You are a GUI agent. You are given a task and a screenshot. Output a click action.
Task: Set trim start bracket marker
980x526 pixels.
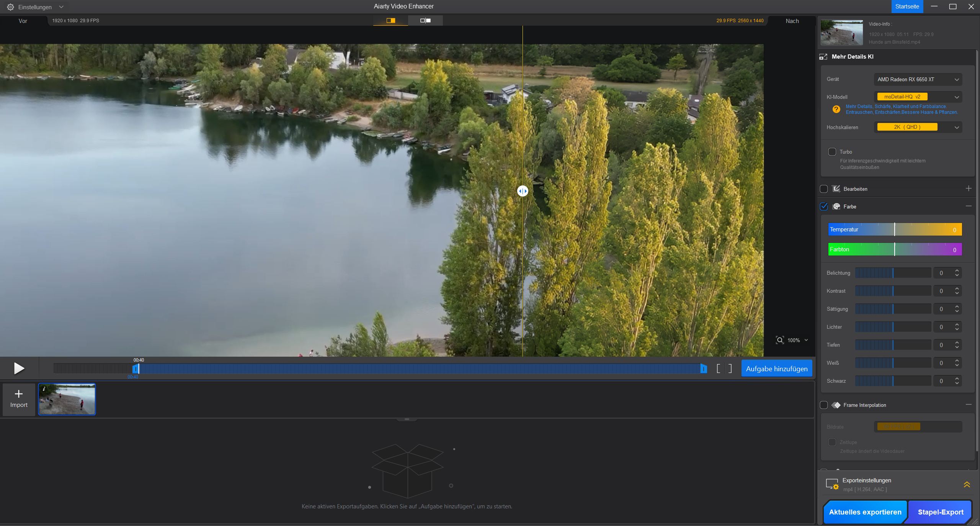click(x=718, y=369)
